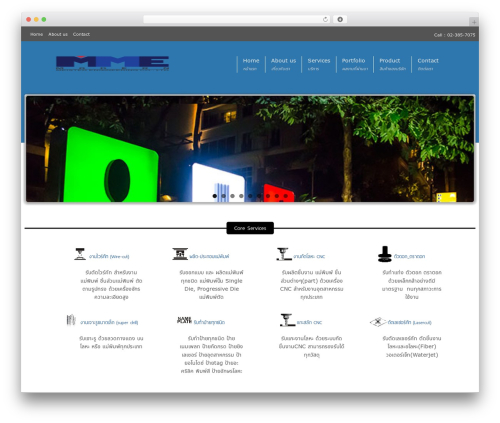Click the mold press icon beside ผลิต-ประกอบแม่พิมพ์
The image size is (500, 423).
coord(180,254)
